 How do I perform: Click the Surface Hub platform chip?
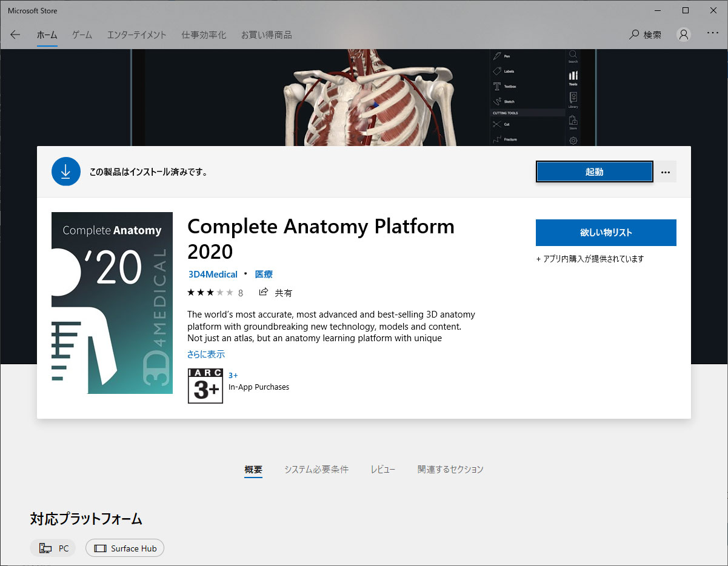[125, 548]
